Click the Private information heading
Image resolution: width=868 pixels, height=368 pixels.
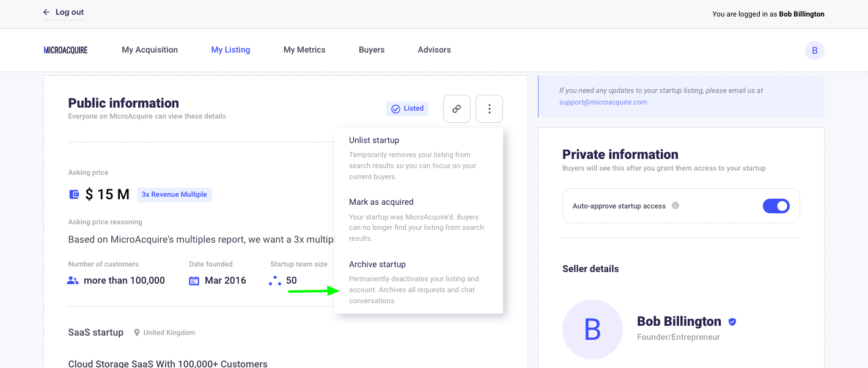620,154
